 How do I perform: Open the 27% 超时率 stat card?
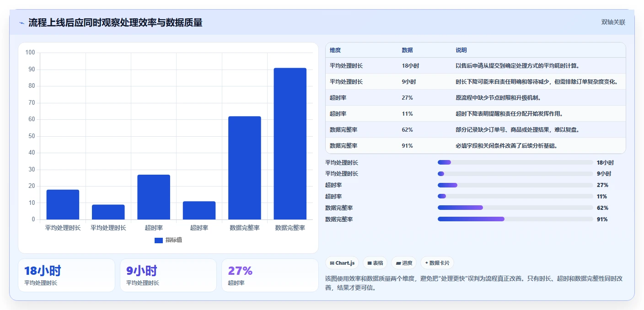pyautogui.click(x=270, y=275)
